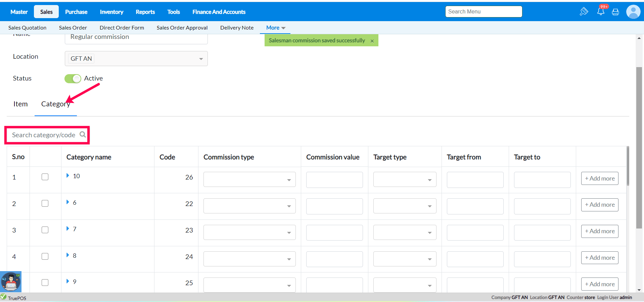The height and width of the screenshot is (302, 644).
Task: Click the page vertical scrollbar
Action: [639, 148]
